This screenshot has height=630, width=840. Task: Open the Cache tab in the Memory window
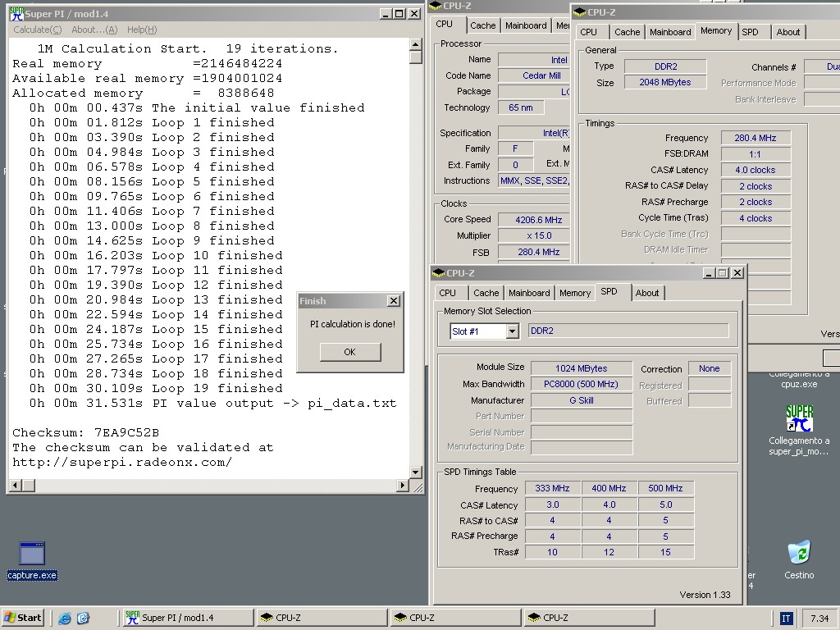627,32
